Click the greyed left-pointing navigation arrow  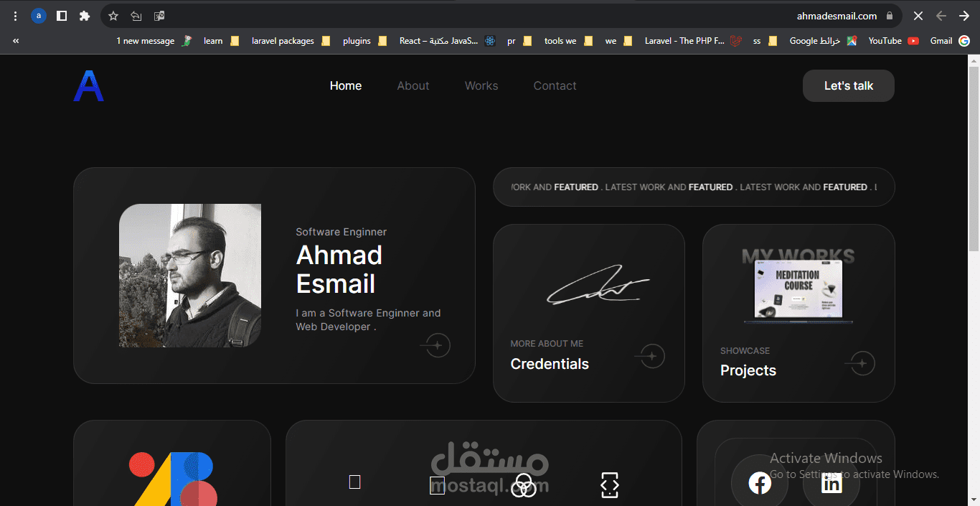(x=941, y=16)
